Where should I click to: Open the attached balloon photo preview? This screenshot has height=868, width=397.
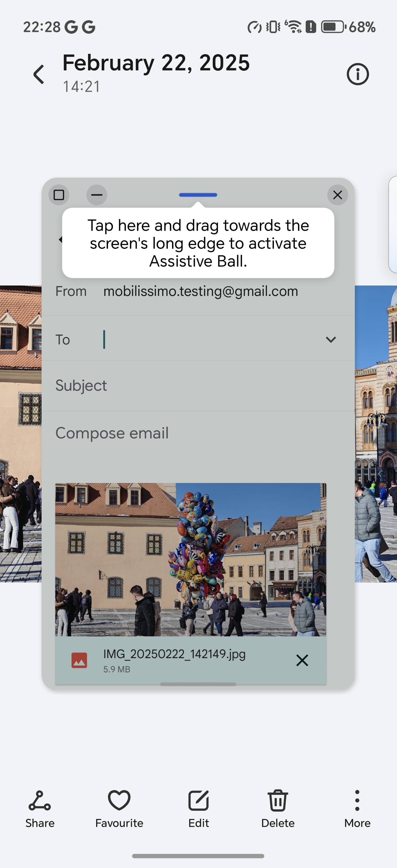click(191, 559)
